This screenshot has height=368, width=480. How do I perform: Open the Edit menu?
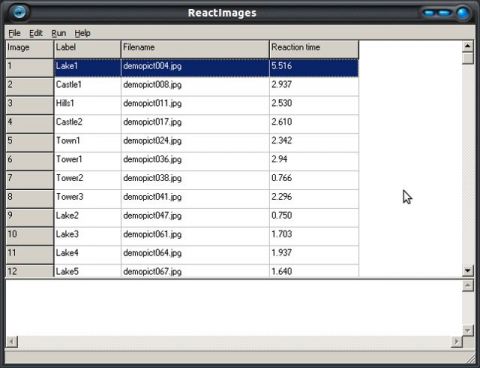click(x=36, y=33)
